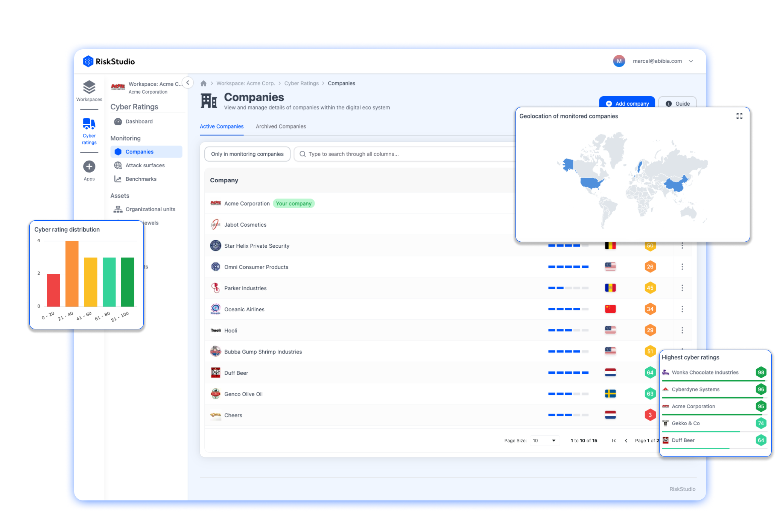Screen dimensions: 780x532
Task: Open row menu for Omni Consumer Products
Action: pos(682,267)
